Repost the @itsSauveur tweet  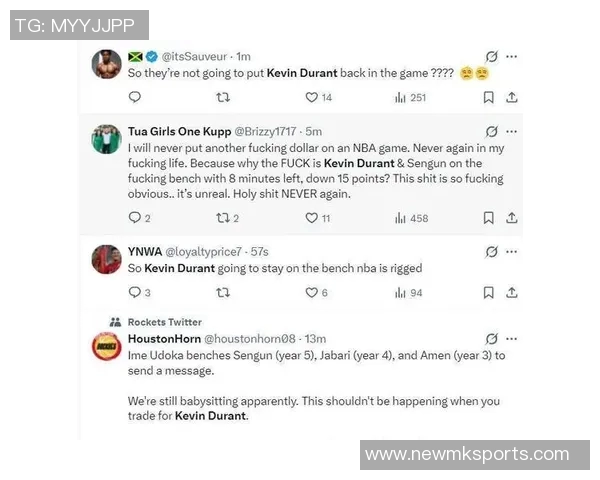(x=223, y=98)
